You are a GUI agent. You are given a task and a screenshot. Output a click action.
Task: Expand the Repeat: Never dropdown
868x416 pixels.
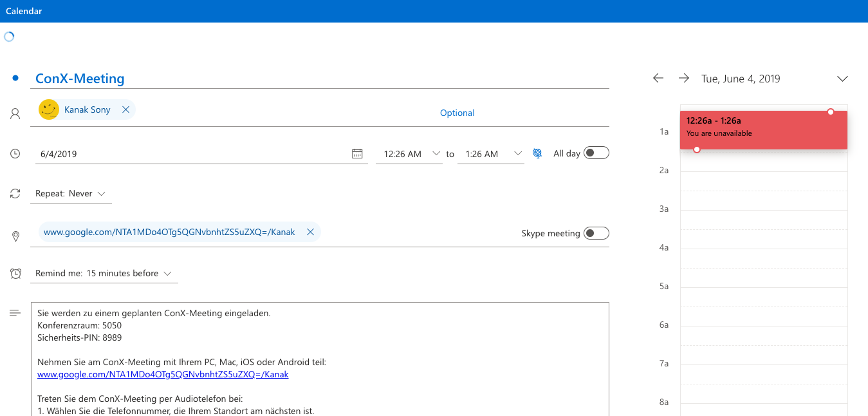pos(102,193)
